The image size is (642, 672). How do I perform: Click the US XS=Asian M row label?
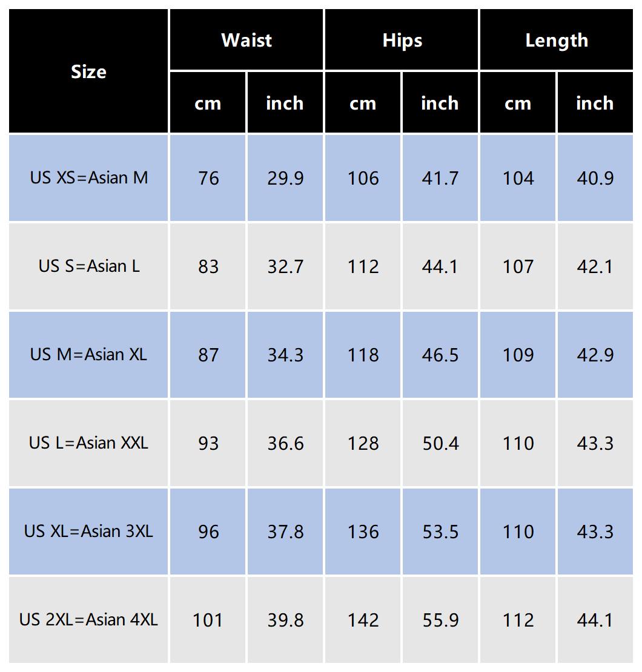[88, 178]
